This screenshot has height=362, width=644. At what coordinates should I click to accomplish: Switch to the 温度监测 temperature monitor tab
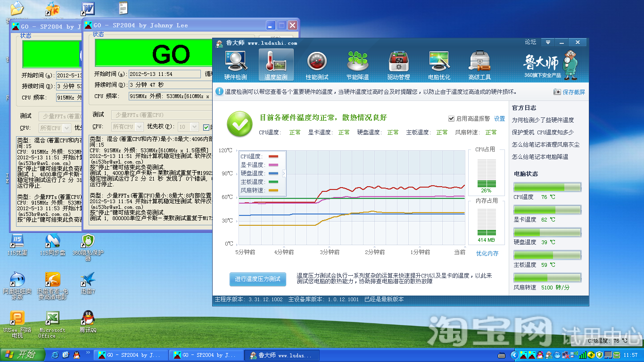point(276,65)
